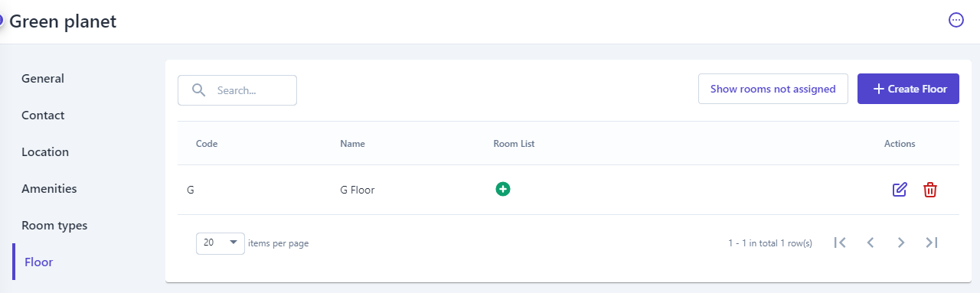Click the green add room plus icon

pos(502,188)
